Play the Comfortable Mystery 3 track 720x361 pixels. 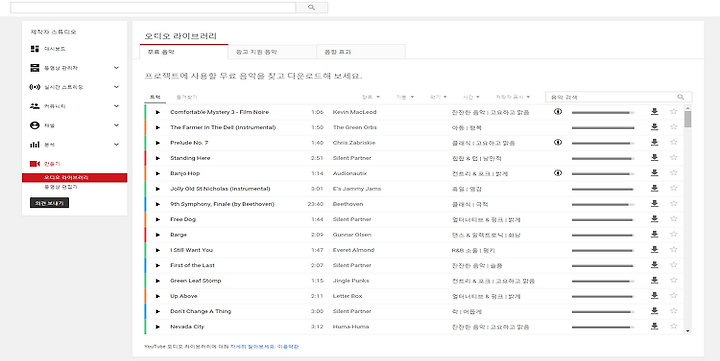(x=158, y=112)
